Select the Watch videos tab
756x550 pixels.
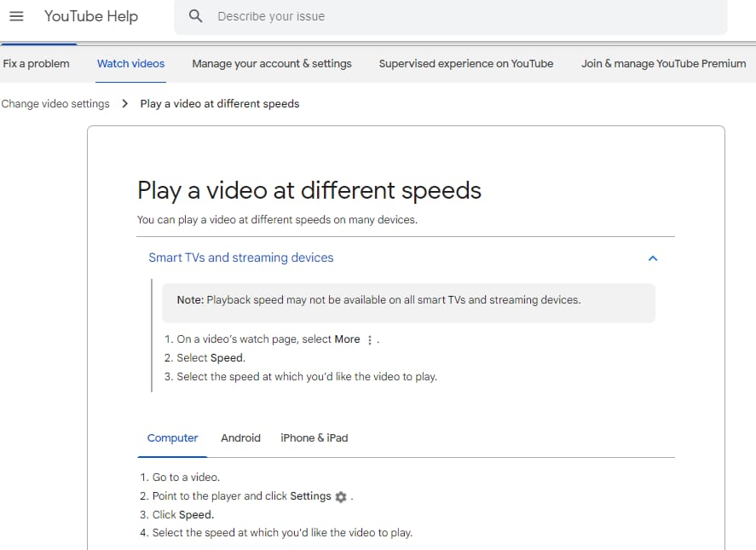(130, 64)
